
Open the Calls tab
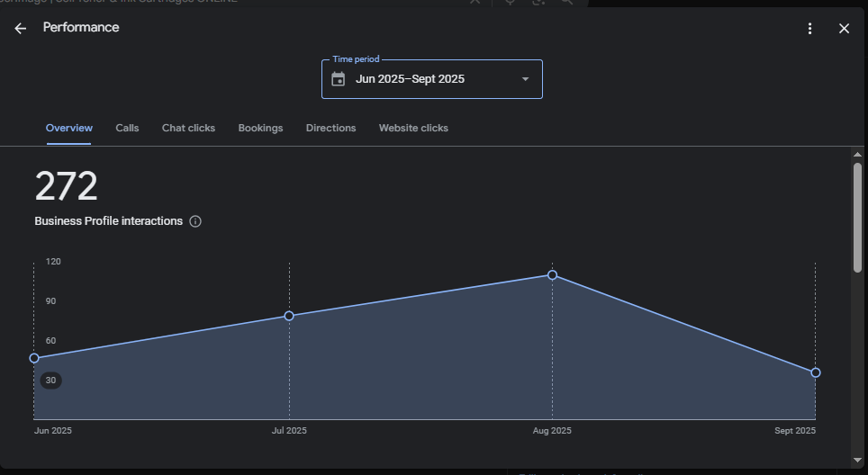pyautogui.click(x=127, y=128)
